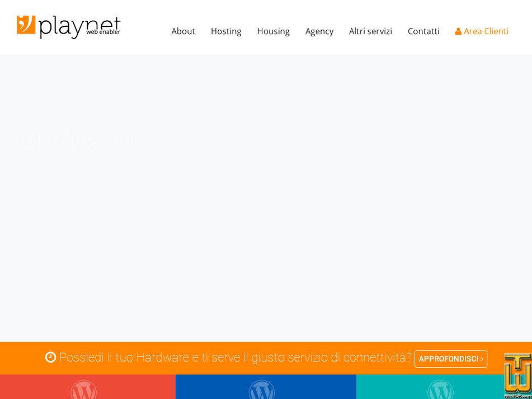
Task: Open the Area Clienti login link
Action: point(486,31)
